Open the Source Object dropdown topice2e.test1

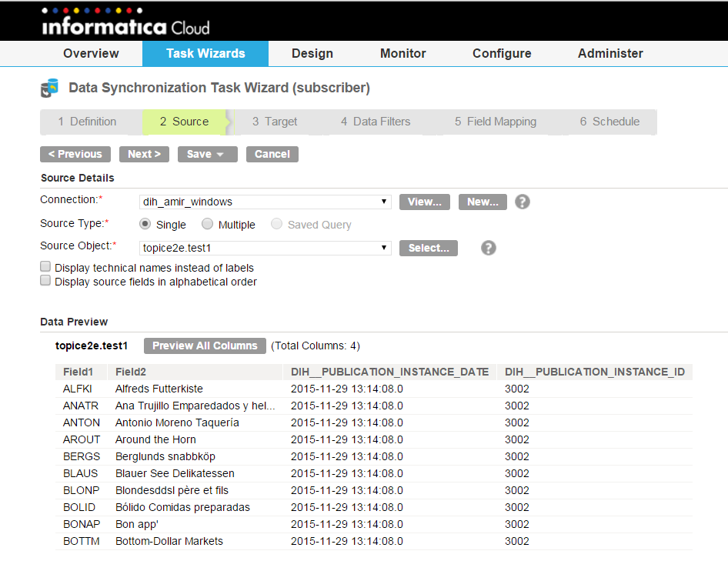265,248
